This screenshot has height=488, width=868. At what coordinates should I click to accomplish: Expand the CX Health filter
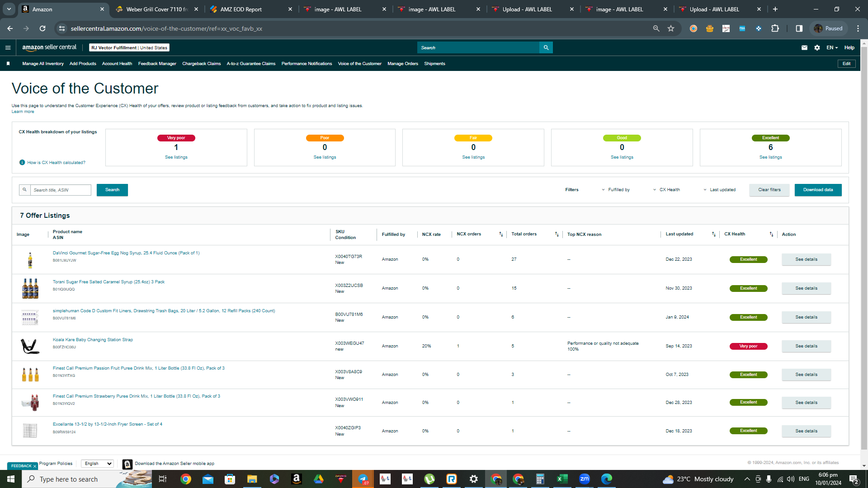[x=666, y=190]
